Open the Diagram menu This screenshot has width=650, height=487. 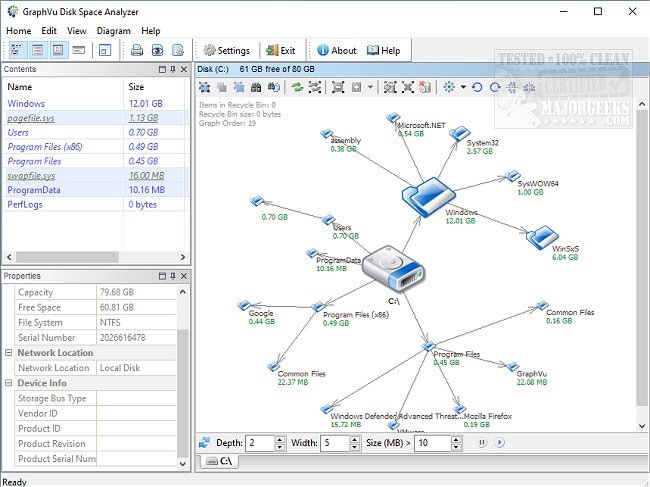coord(114,31)
